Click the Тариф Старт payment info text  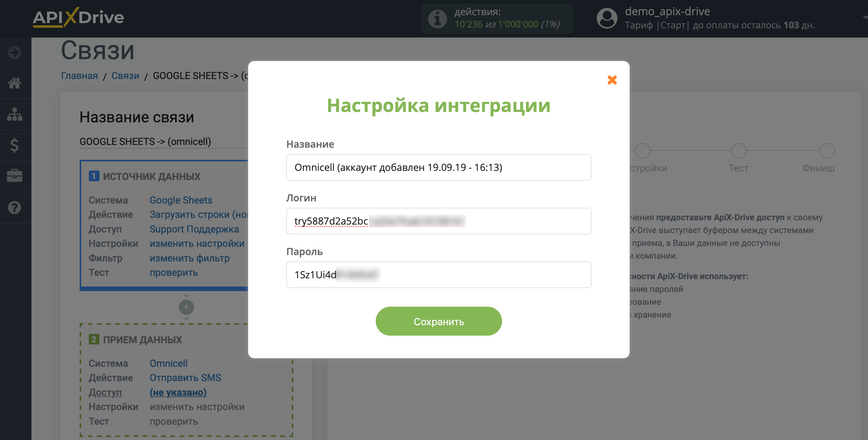[x=720, y=25]
